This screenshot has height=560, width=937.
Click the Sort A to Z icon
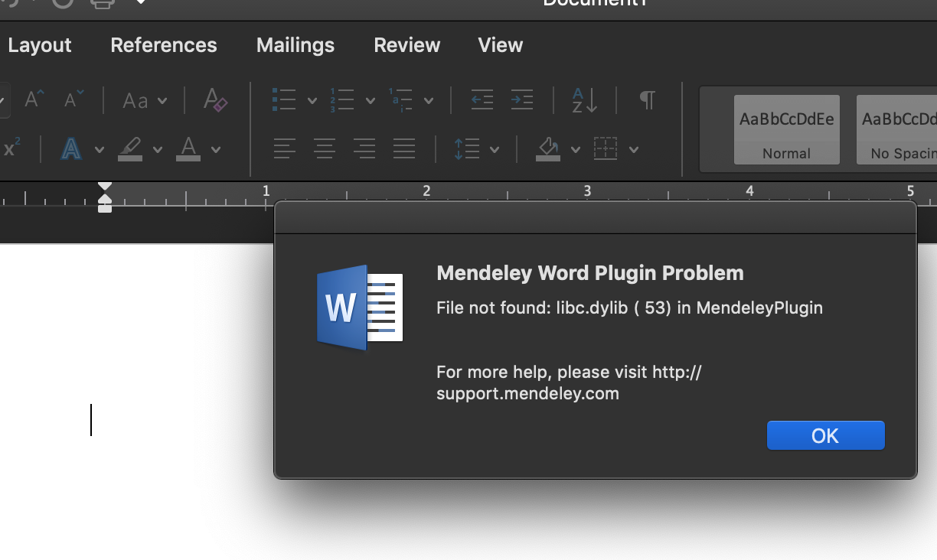point(584,100)
